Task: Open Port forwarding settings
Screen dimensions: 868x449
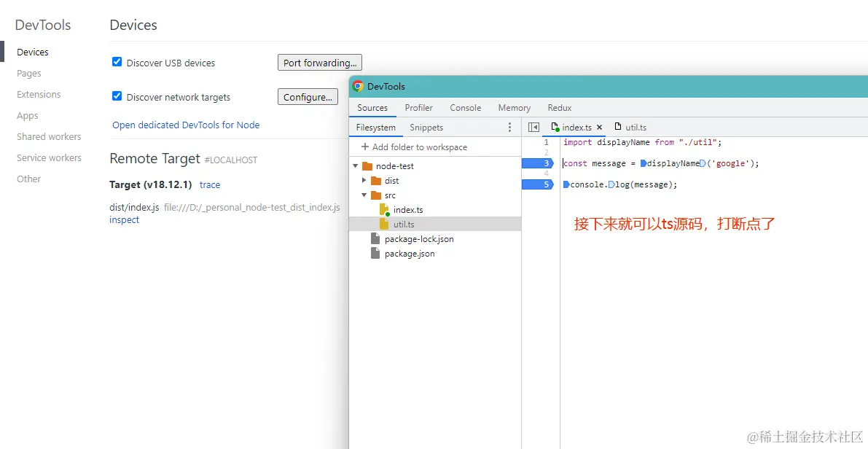Action: pos(319,63)
